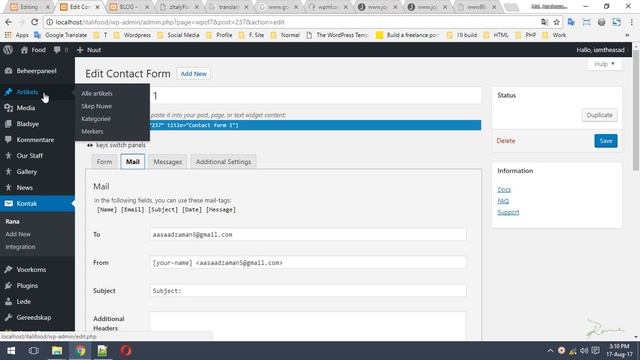Open Voorkoms appearance brush icon
Image resolution: width=640 pixels, height=360 pixels.
point(8,270)
